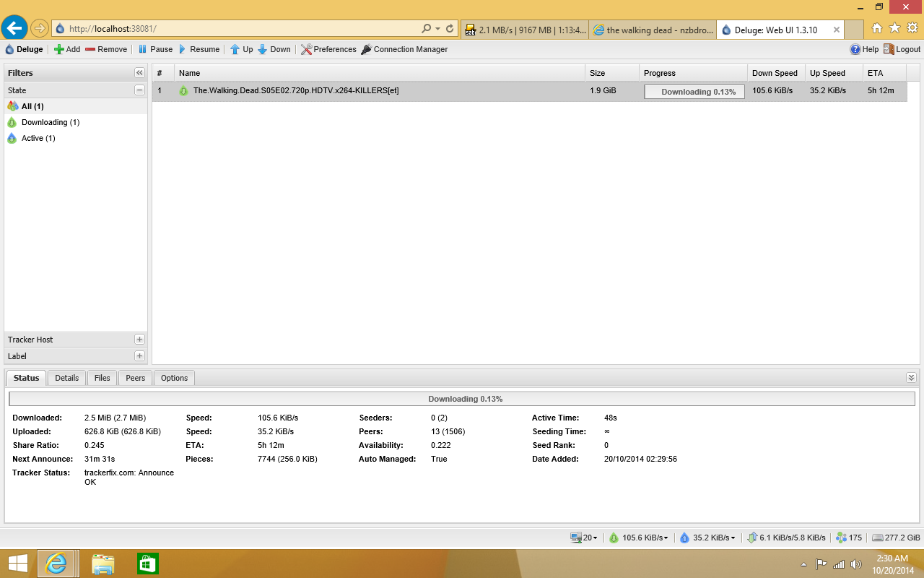Click Logout

902,49
